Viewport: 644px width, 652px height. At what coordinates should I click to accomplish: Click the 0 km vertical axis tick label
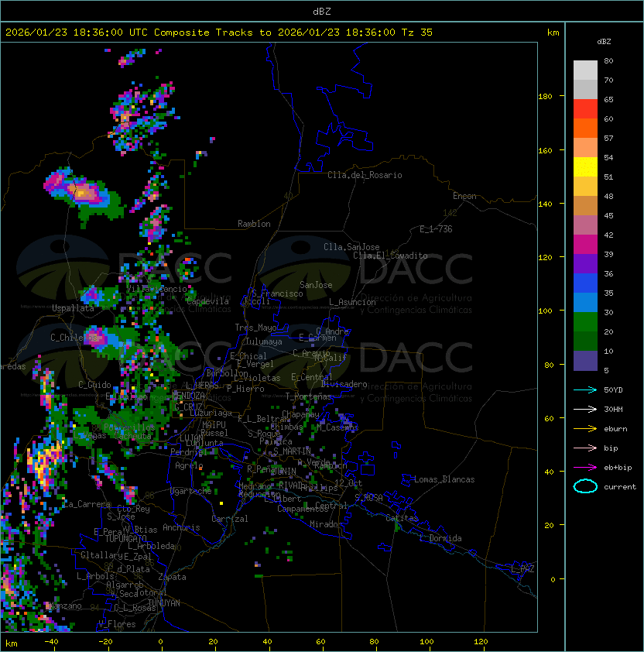point(553,579)
